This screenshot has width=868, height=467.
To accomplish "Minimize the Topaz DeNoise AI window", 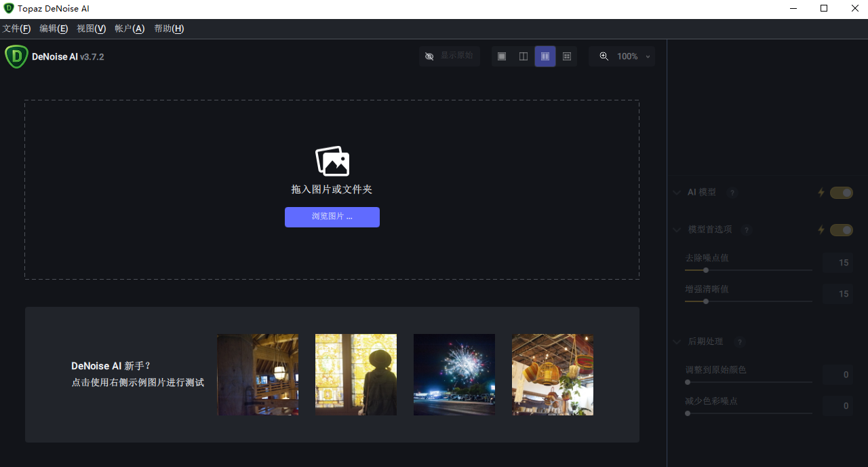I will pyautogui.click(x=793, y=9).
